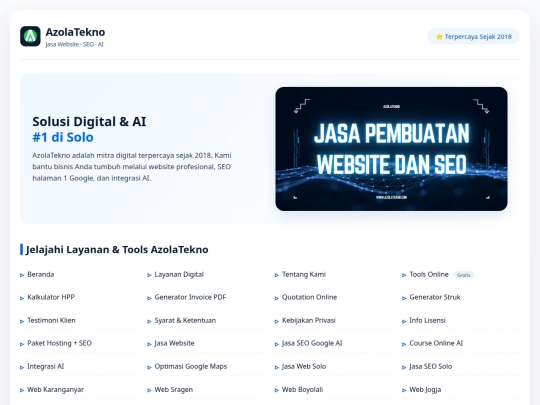This screenshot has height=405, width=540.
Task: Open the Tools Online link
Action: click(429, 274)
